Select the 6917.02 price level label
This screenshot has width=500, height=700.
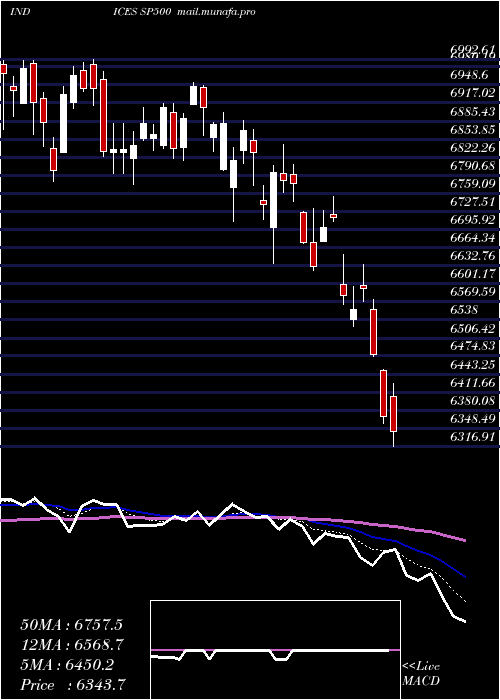472,92
